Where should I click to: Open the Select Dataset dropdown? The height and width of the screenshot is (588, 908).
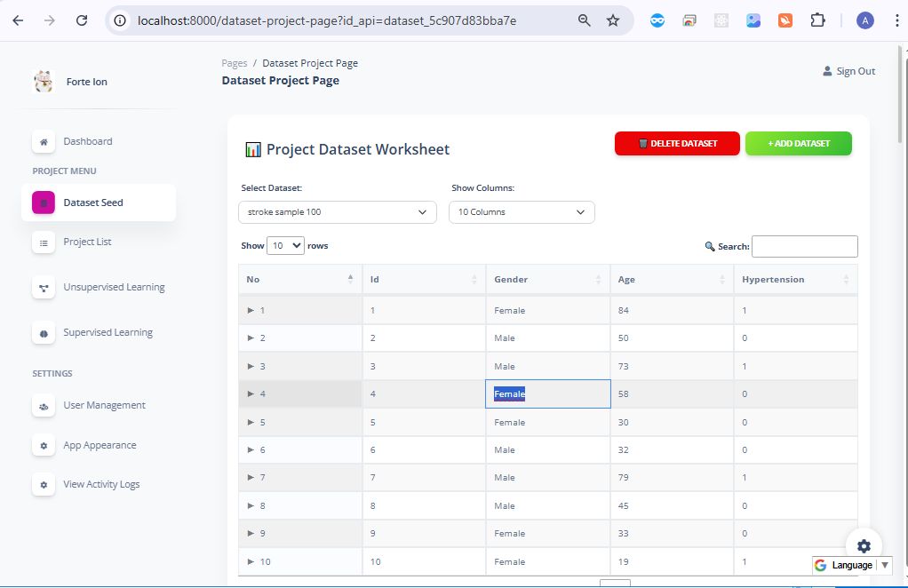pos(337,212)
